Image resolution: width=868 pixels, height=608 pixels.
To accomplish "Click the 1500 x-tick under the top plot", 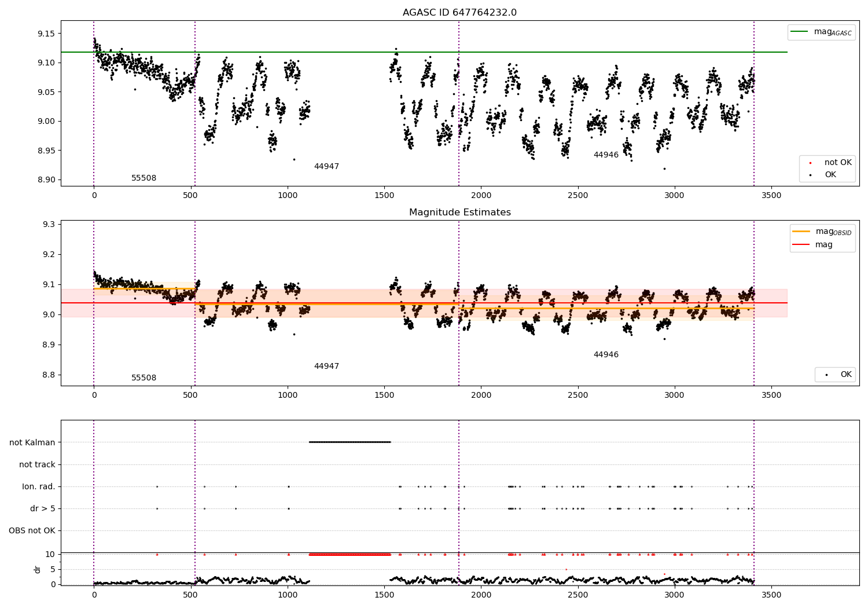I will coord(384,195).
